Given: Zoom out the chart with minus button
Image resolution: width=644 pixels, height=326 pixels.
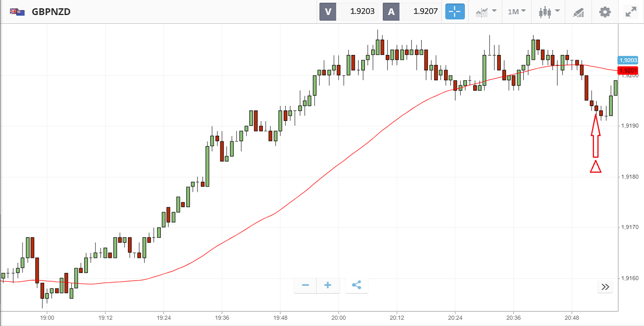Looking at the screenshot, I should (x=305, y=285).
